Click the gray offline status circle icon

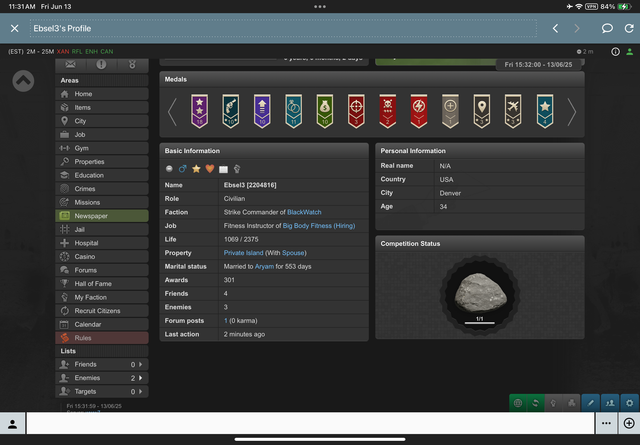click(169, 169)
